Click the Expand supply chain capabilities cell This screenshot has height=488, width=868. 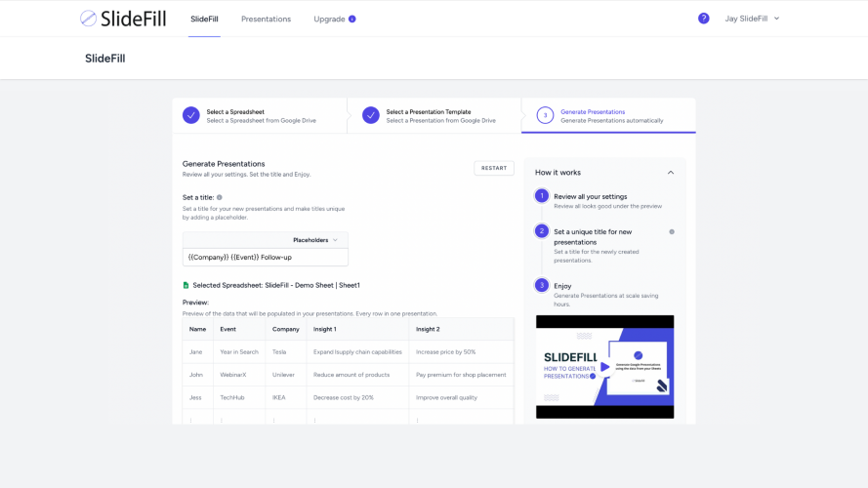[x=357, y=352]
